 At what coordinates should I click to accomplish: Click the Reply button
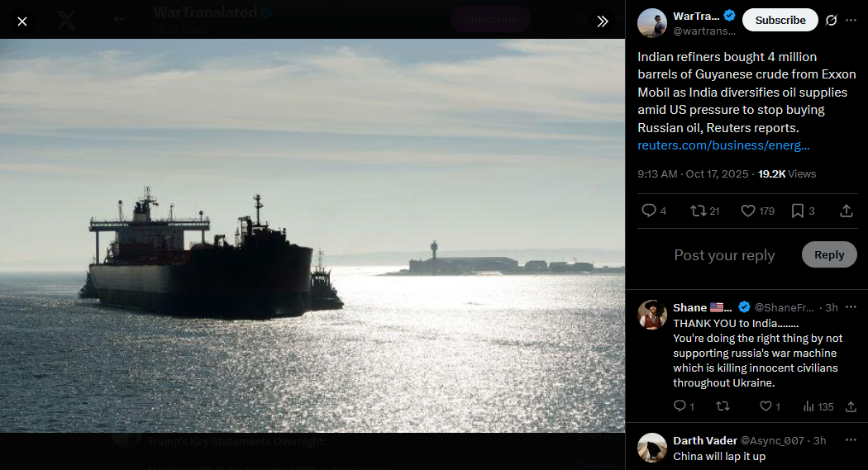click(x=828, y=255)
